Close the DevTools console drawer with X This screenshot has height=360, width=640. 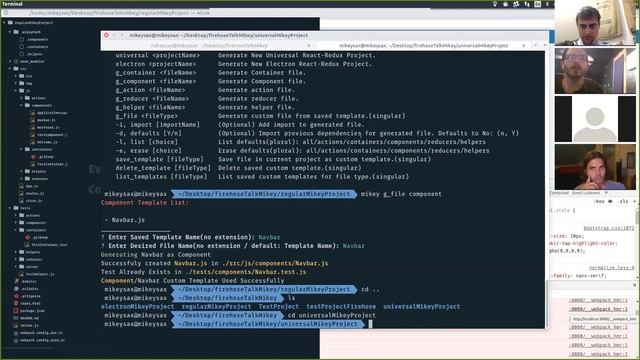pos(634,285)
